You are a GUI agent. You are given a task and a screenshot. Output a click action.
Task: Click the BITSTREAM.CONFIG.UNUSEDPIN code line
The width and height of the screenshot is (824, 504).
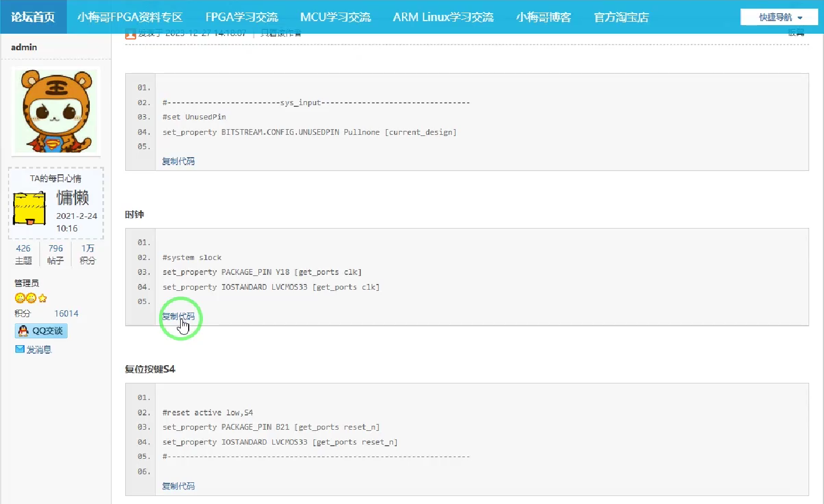[309, 132]
